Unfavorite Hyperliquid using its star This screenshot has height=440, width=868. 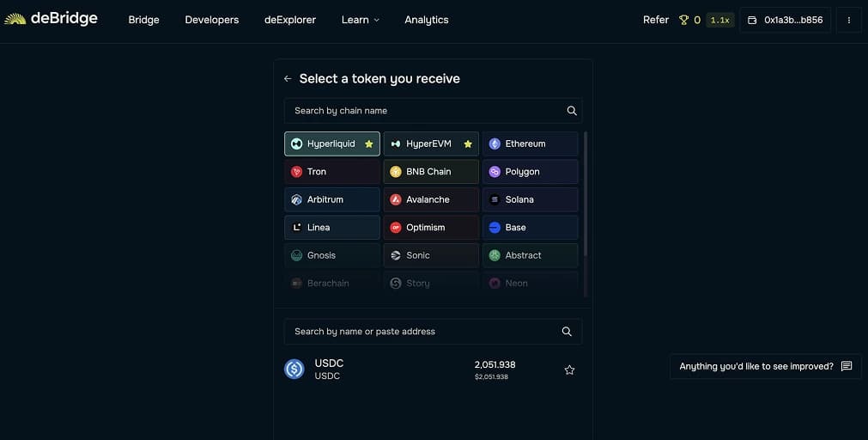click(369, 144)
